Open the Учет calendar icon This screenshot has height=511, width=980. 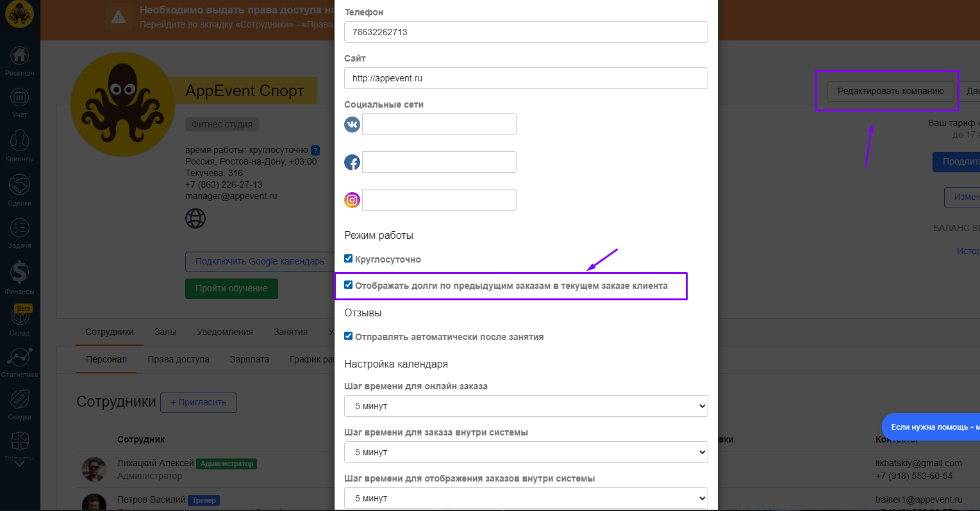tap(20, 97)
